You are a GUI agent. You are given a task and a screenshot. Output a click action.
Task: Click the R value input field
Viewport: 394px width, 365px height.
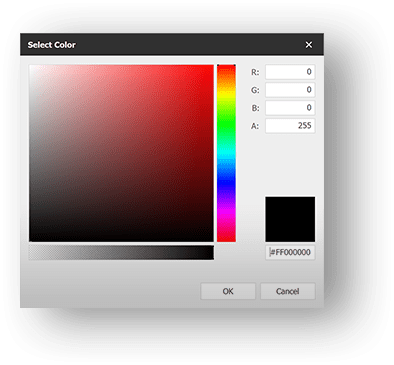coord(290,72)
